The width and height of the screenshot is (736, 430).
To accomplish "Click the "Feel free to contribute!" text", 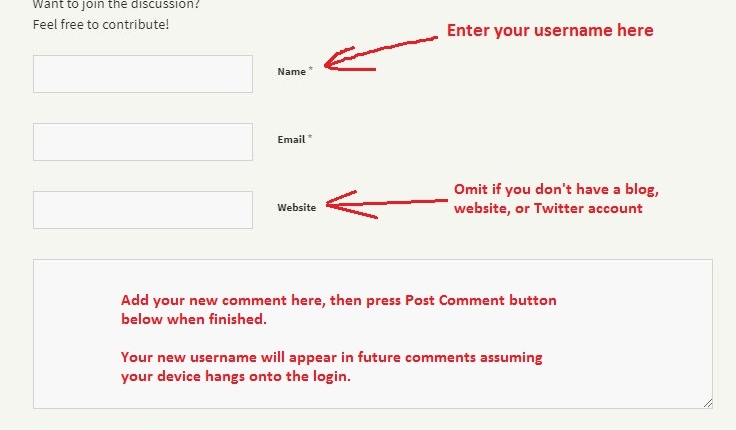I will tap(101, 23).
